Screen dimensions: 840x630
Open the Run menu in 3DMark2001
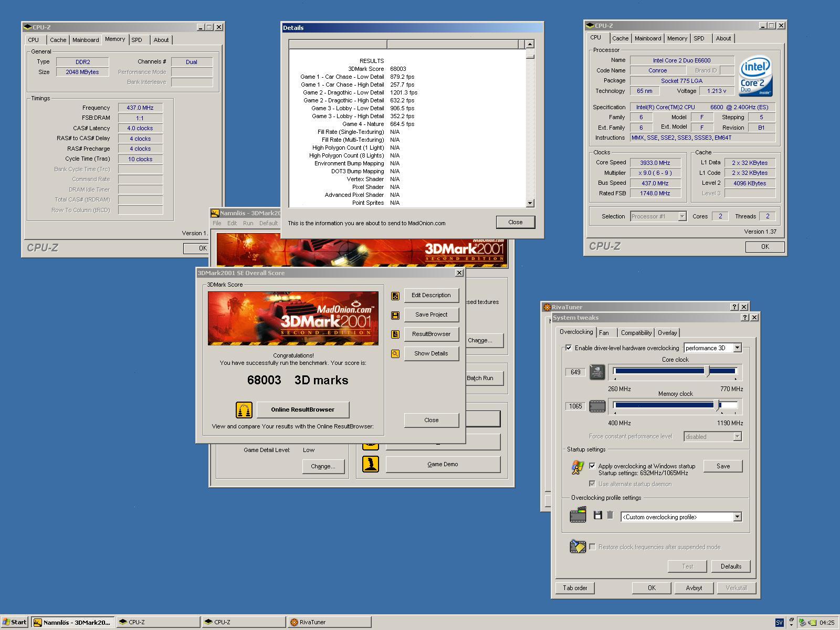(x=248, y=223)
